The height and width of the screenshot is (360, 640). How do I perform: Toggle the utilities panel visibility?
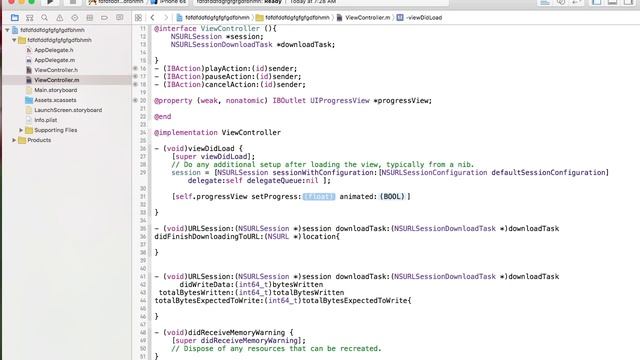628,2
